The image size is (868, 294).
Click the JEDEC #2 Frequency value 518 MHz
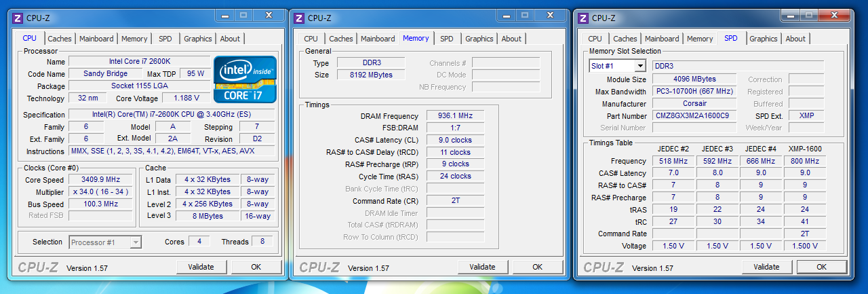pyautogui.click(x=673, y=162)
